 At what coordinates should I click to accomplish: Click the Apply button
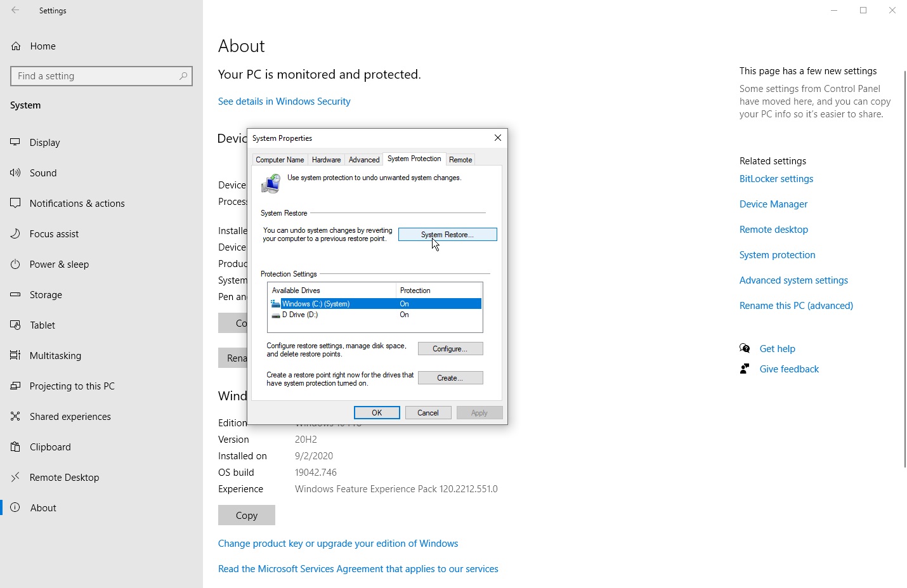point(480,413)
